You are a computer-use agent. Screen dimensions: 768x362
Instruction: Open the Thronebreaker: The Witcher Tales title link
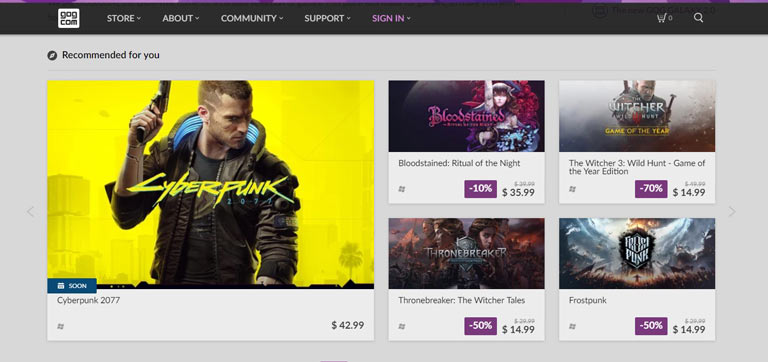tap(461, 300)
